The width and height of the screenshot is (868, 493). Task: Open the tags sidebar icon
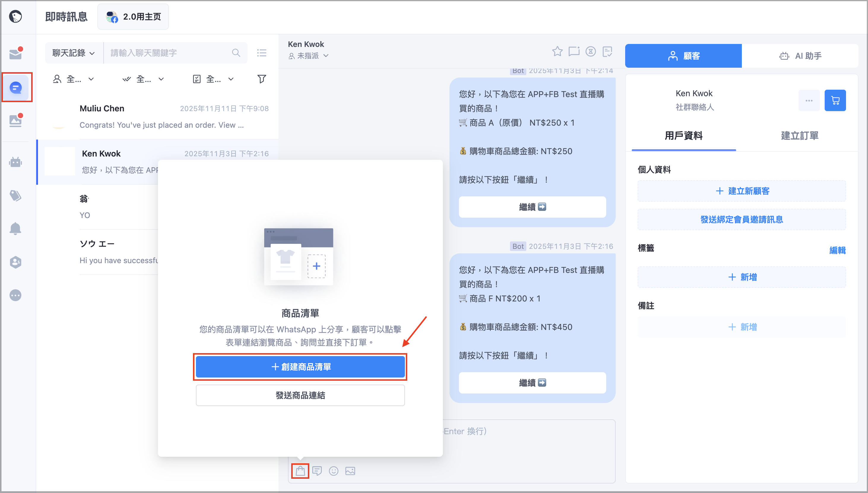(15, 195)
